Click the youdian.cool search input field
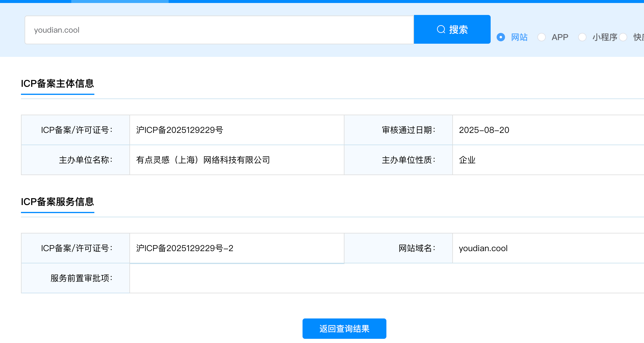This screenshot has height=343, width=644. tap(219, 30)
